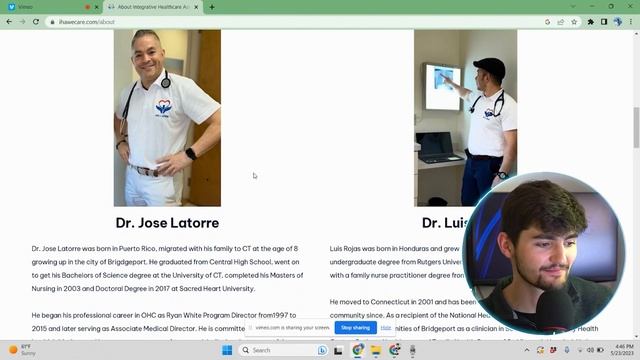
Task: Open the Extensions puzzle icon
Action: point(591,22)
